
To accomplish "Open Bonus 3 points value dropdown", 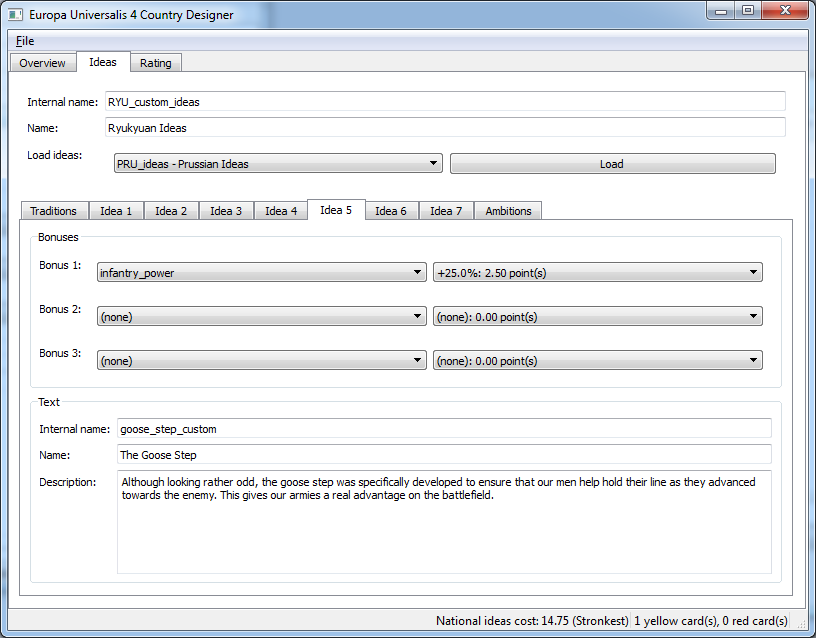I will [598, 360].
